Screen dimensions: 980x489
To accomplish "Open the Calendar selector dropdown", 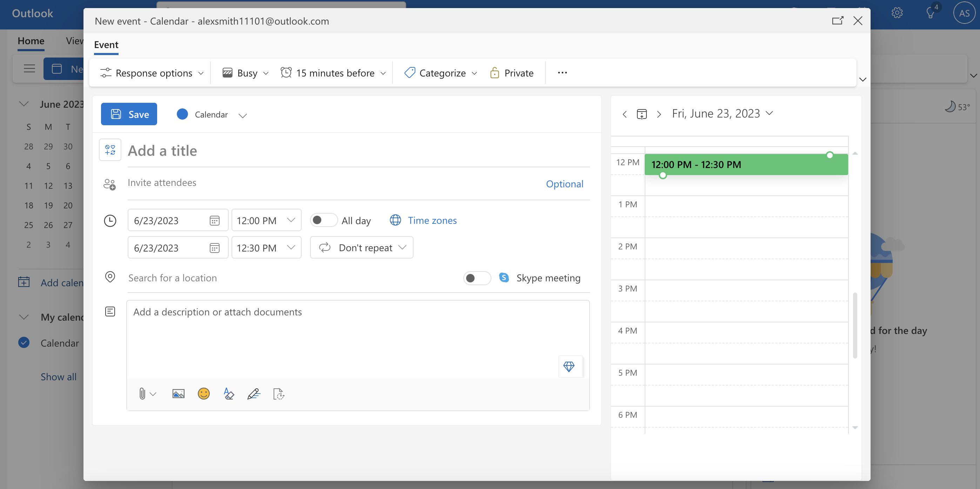I will 243,114.
